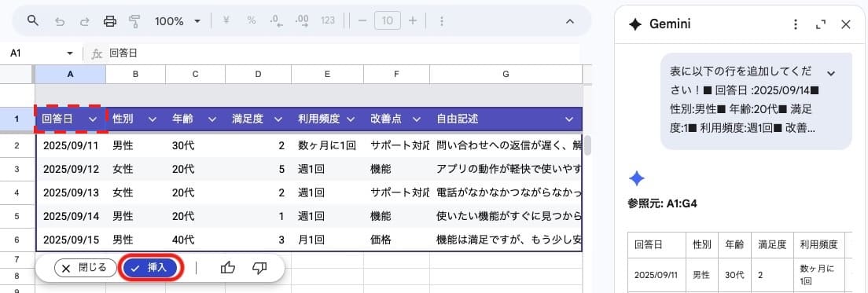This screenshot has width=868, height=293.
Task: Open the toolbar three-dot overflow menu
Action: pyautogui.click(x=441, y=21)
